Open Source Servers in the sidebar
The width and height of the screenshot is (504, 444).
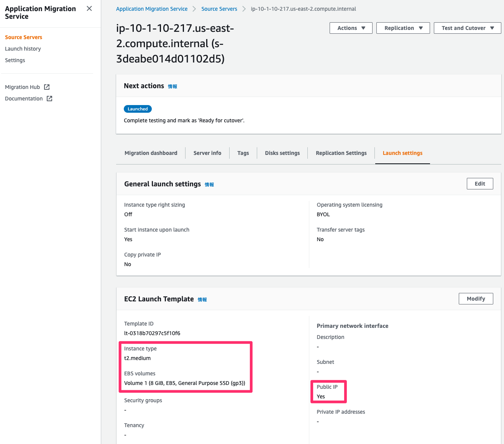pyautogui.click(x=24, y=37)
